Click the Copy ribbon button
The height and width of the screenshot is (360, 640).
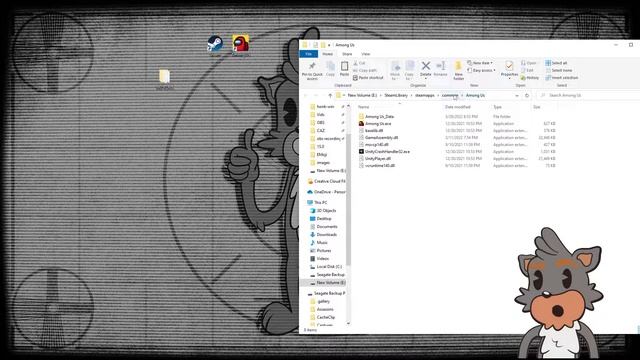click(x=330, y=69)
